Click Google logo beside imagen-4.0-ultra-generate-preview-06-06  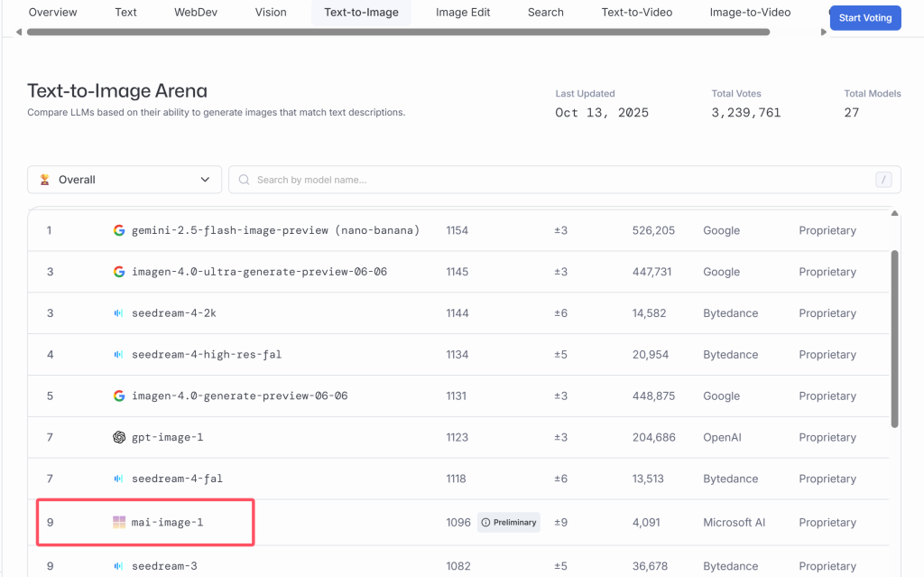118,272
